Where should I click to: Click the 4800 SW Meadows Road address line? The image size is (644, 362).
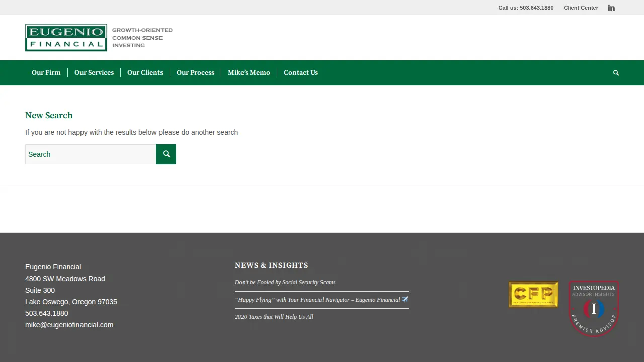[65, 279]
